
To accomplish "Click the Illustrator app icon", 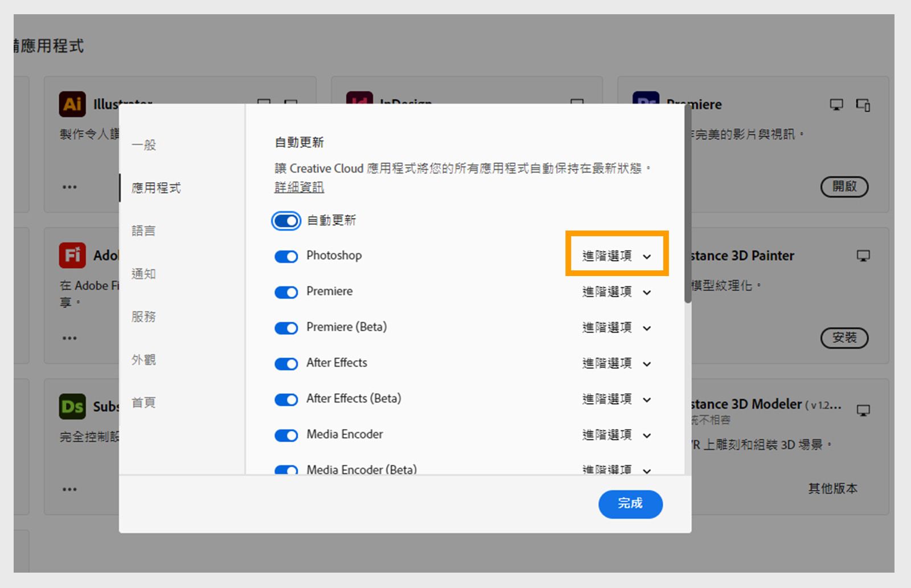I will pyautogui.click(x=72, y=104).
